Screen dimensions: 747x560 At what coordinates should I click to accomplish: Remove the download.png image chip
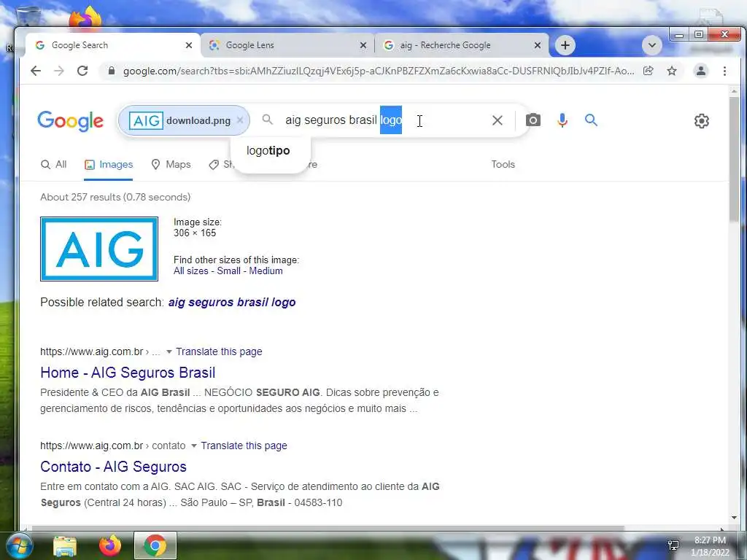tap(240, 120)
